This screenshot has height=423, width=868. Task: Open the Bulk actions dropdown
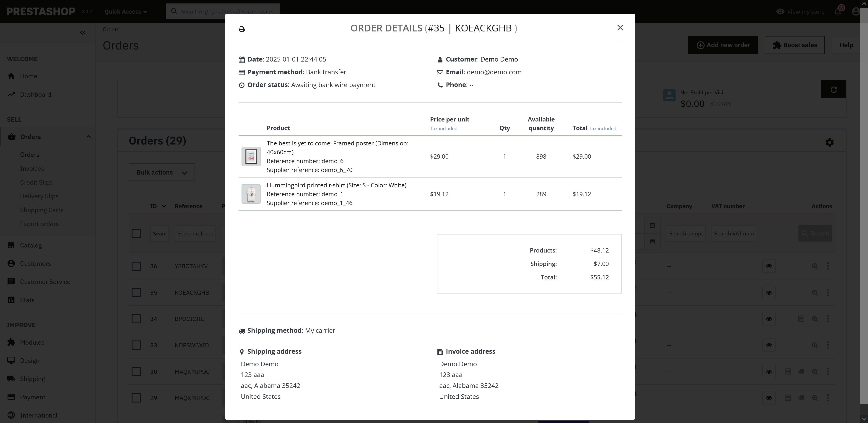(162, 172)
